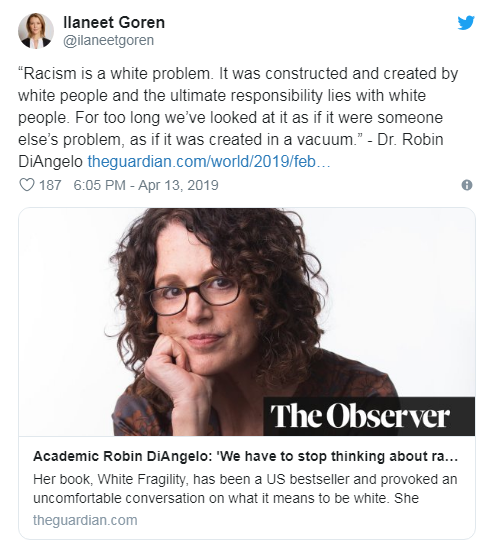Viewport: 483px width, 545px height.
Task: Click the card description about White Fragility
Action: pyautogui.click(x=245, y=489)
